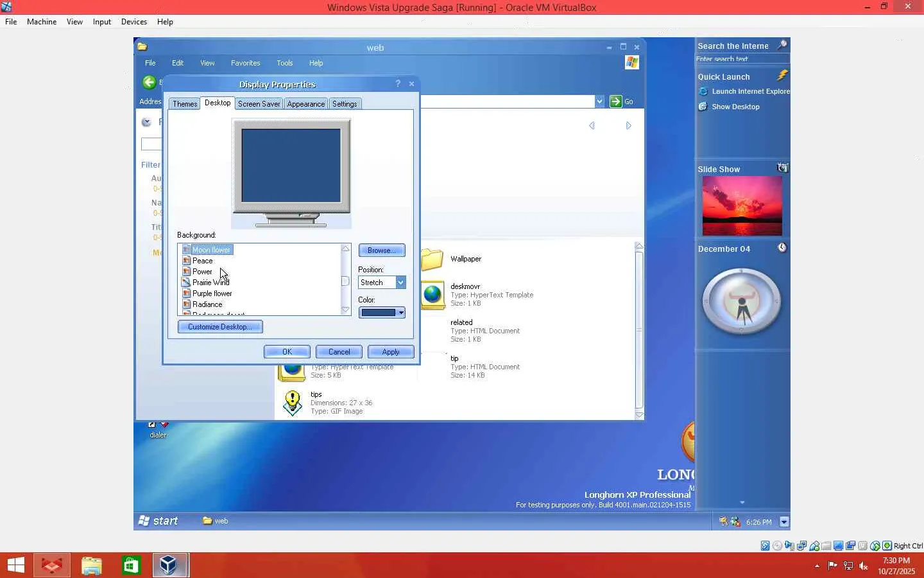Select Power in the Background list
This screenshot has width=924, height=578.
pos(202,272)
